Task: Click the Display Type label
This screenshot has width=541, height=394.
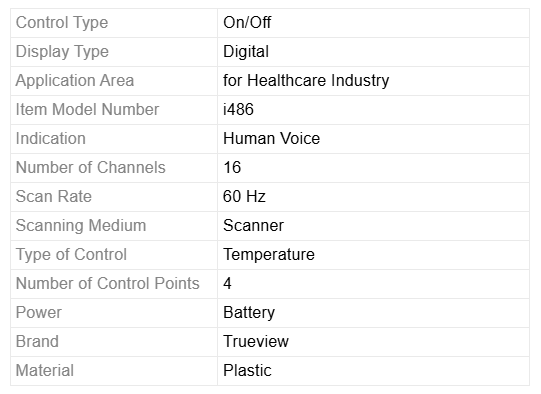Action: point(62,52)
